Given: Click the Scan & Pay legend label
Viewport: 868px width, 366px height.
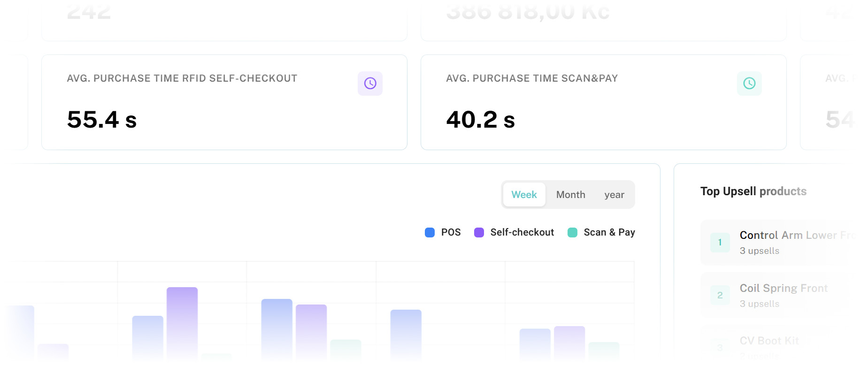Looking at the screenshot, I should [x=609, y=232].
